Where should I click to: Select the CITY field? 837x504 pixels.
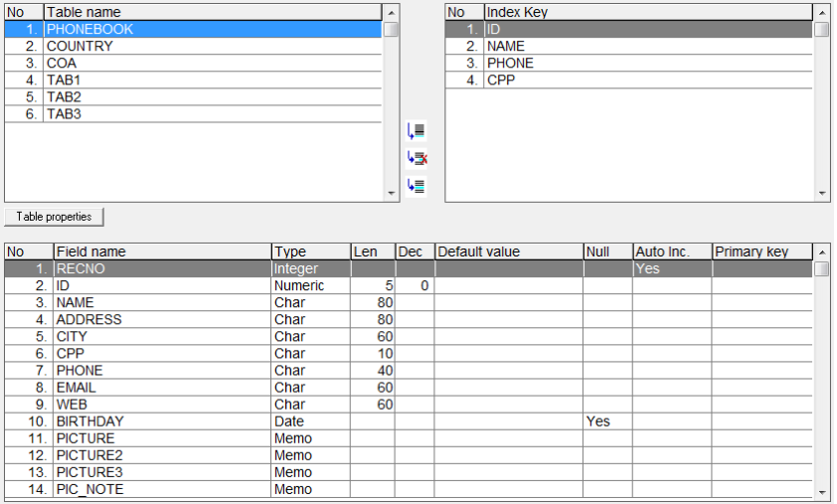(162, 337)
